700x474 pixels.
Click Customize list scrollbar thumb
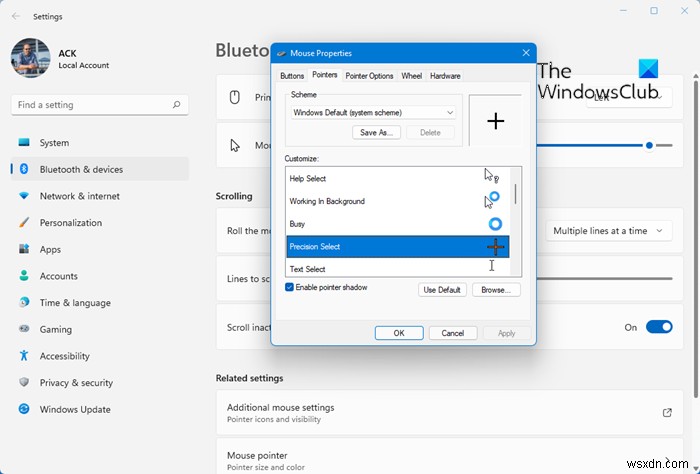pos(516,194)
